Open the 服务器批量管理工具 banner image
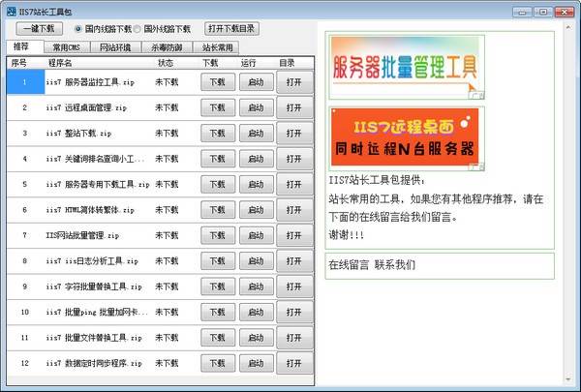The width and height of the screenshot is (581, 392). point(406,67)
